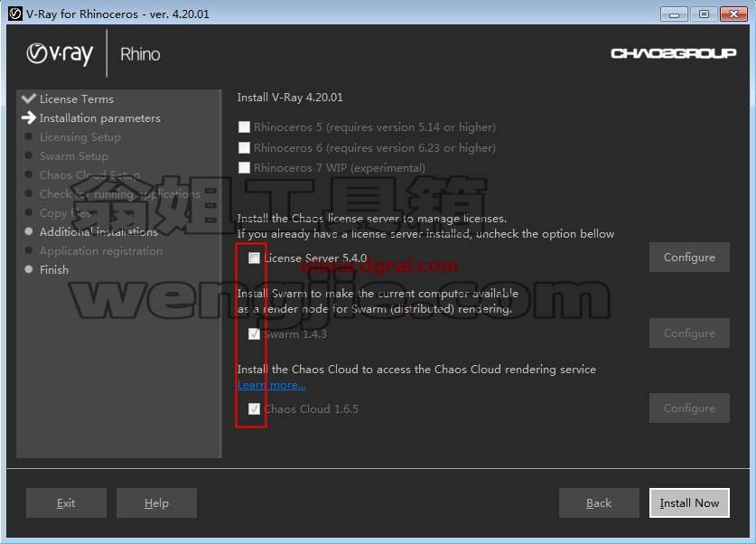The image size is (756, 544).
Task: Open the Help button
Action: click(x=156, y=503)
